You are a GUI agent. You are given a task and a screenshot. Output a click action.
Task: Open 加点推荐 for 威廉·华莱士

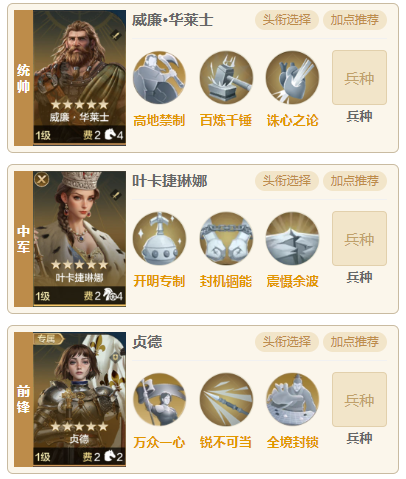[x=355, y=20]
